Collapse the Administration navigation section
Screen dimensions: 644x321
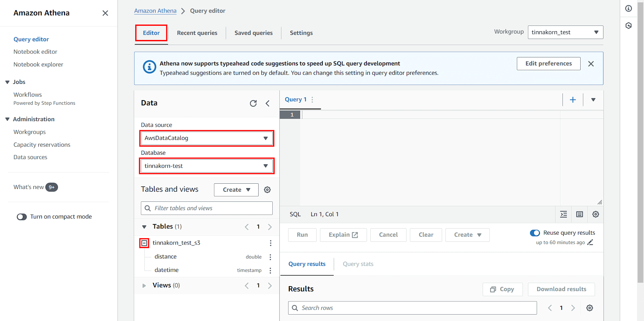point(7,119)
